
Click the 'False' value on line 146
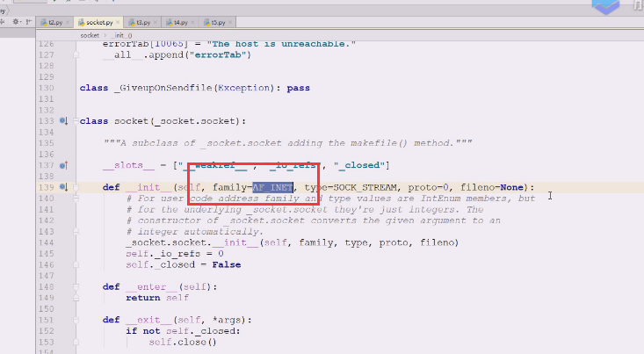tap(227, 265)
